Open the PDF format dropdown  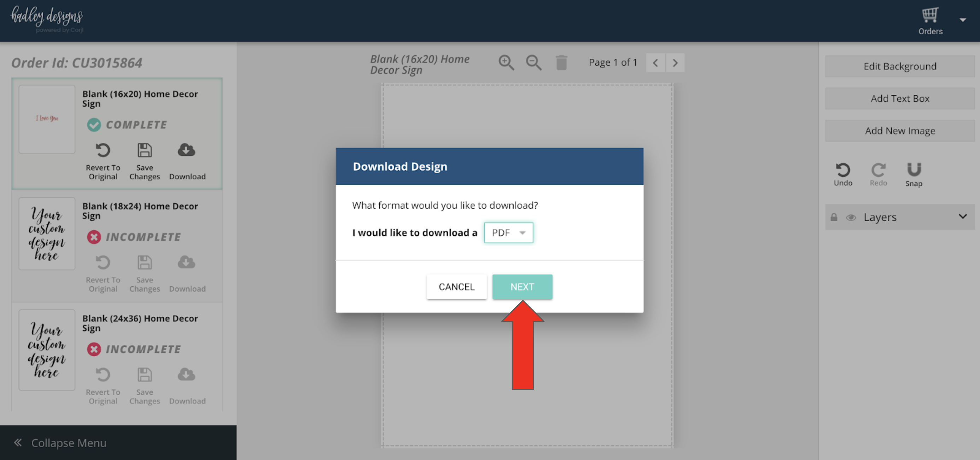(508, 233)
